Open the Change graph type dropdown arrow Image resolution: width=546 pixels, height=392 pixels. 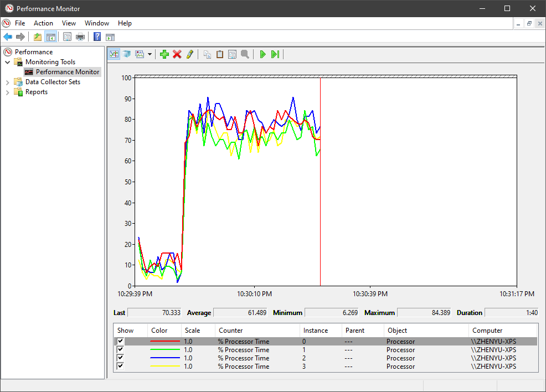pos(150,54)
